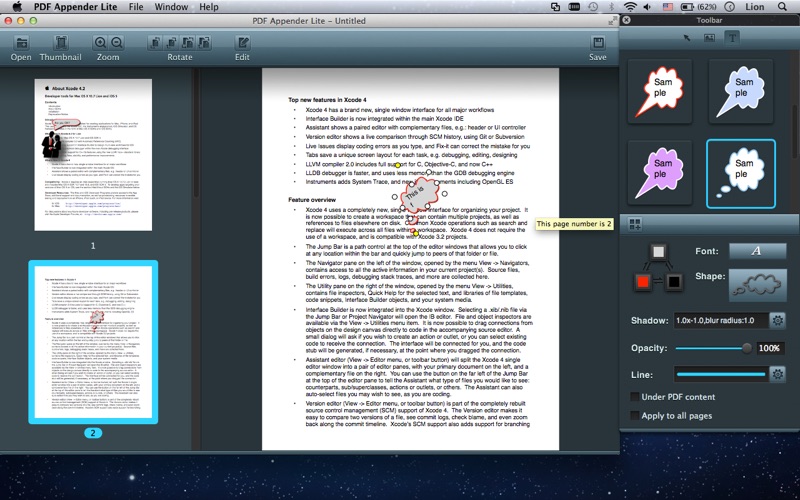Click the 'Feature overview' heading text
This screenshot has height=500, width=800.
point(311,199)
